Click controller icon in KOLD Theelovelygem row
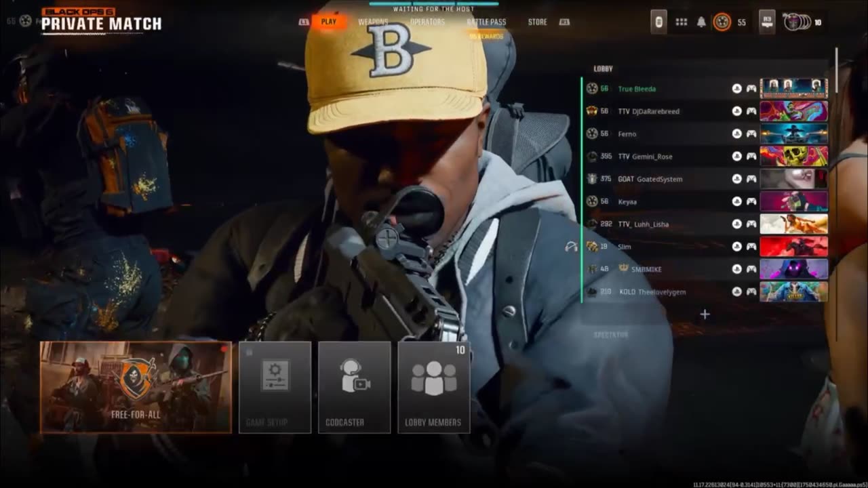Image resolution: width=868 pixels, height=488 pixels. (x=751, y=291)
